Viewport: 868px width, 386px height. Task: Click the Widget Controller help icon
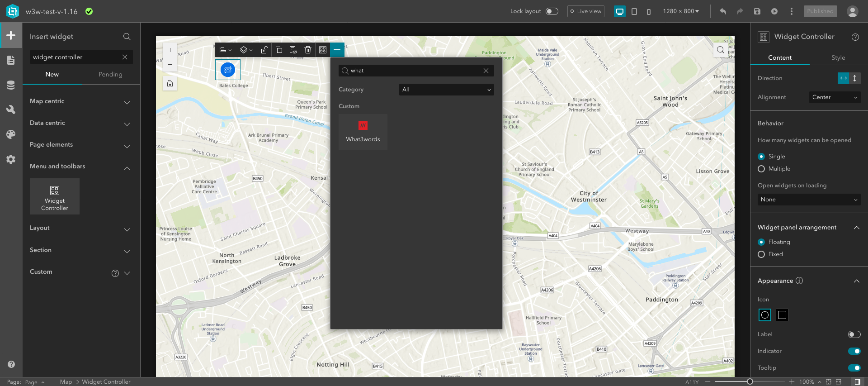coord(855,37)
